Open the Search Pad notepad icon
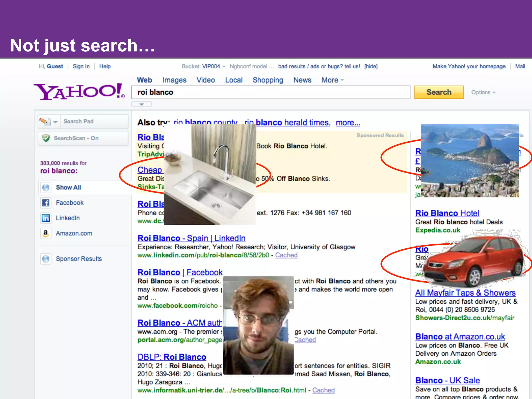This screenshot has height=399, width=532. point(45,121)
